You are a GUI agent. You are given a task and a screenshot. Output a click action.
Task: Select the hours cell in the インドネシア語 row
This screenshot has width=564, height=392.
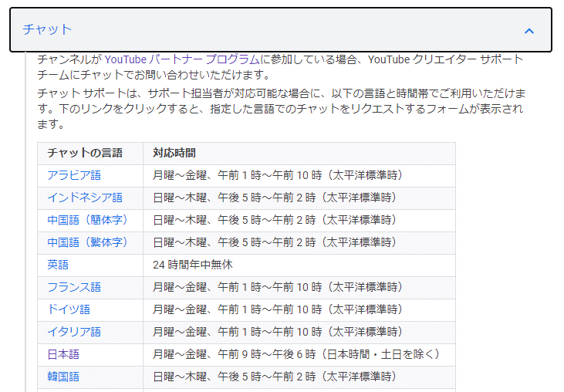299,198
